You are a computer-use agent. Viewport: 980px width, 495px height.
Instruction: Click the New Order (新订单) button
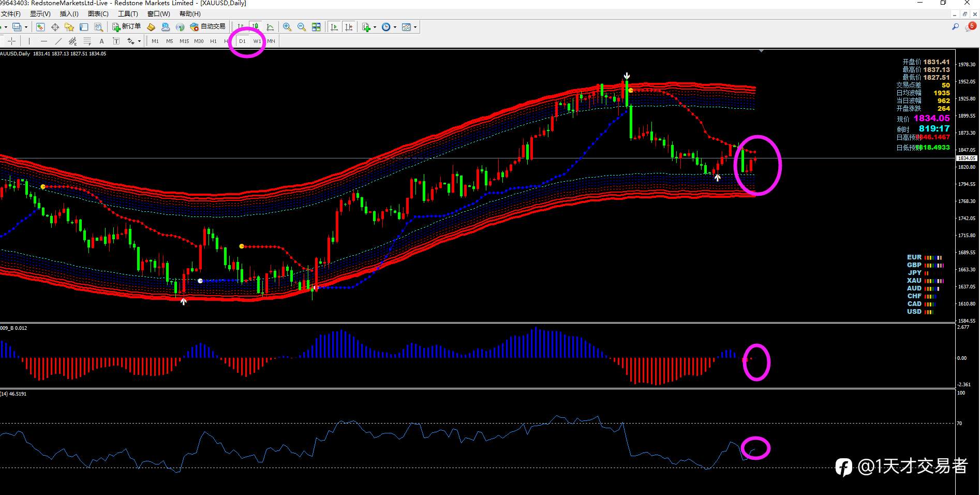click(127, 27)
